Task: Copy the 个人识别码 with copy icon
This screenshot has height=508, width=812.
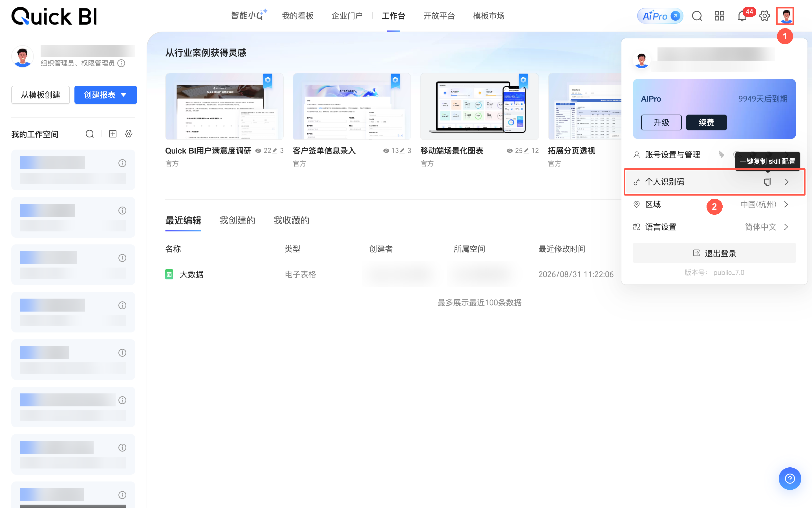Action: (x=767, y=182)
